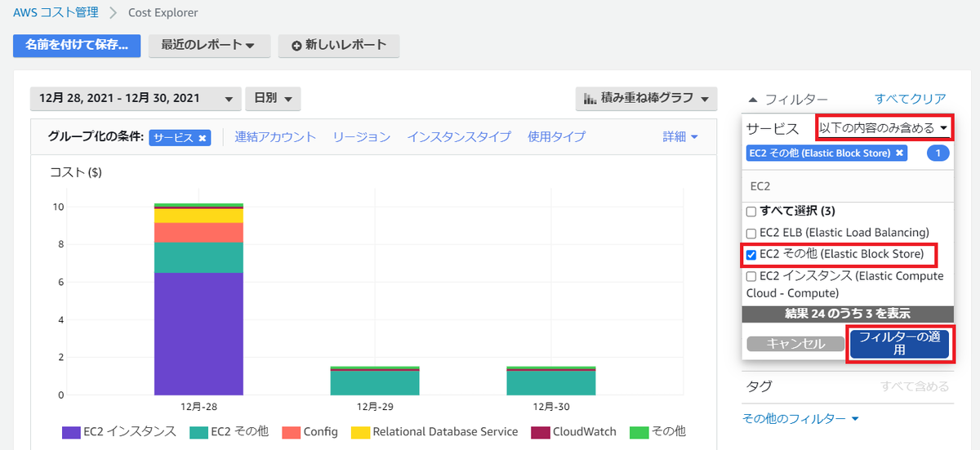Click yellow Relational Database Service legend swatch
Screen dimensions: 980x450
pos(360,432)
